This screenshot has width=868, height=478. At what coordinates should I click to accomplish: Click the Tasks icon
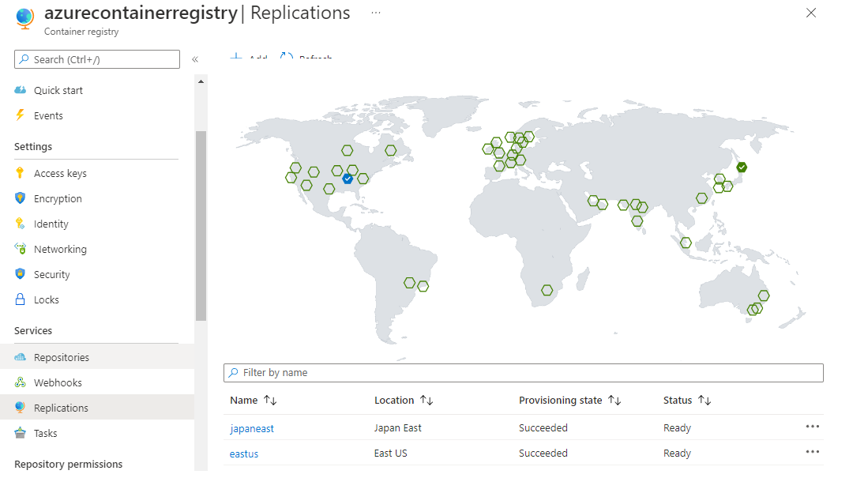point(20,433)
